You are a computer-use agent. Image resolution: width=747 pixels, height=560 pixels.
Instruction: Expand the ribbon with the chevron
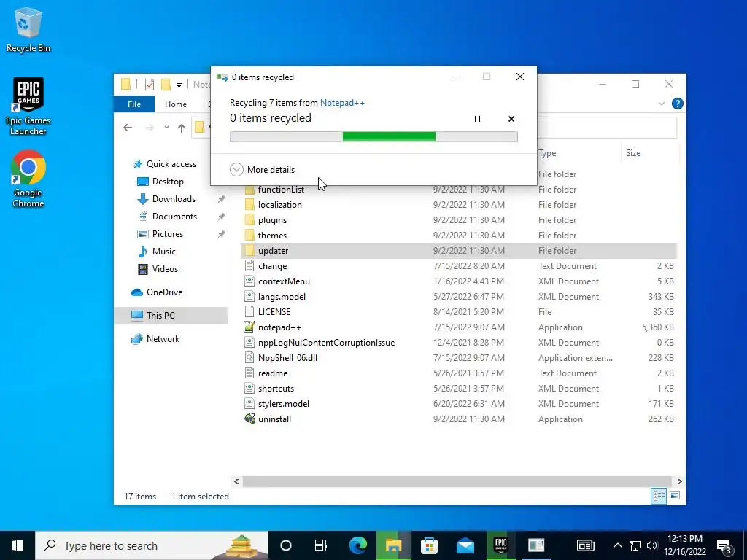(661, 104)
